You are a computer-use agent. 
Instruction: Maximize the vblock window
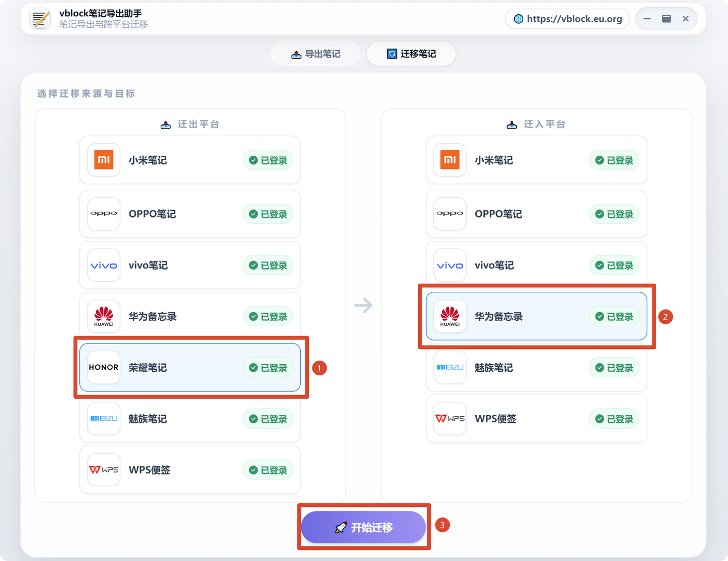(x=666, y=19)
